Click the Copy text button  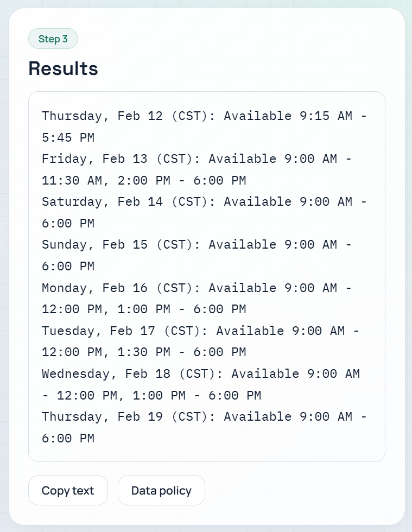pos(68,490)
